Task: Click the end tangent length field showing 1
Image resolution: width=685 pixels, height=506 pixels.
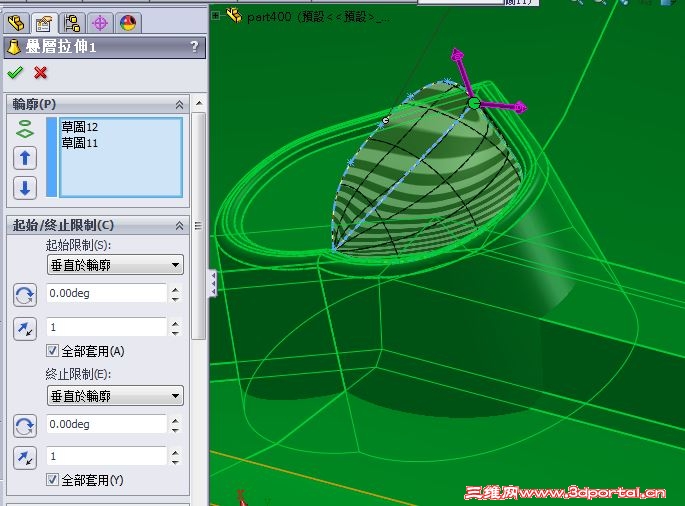Action: click(107, 456)
